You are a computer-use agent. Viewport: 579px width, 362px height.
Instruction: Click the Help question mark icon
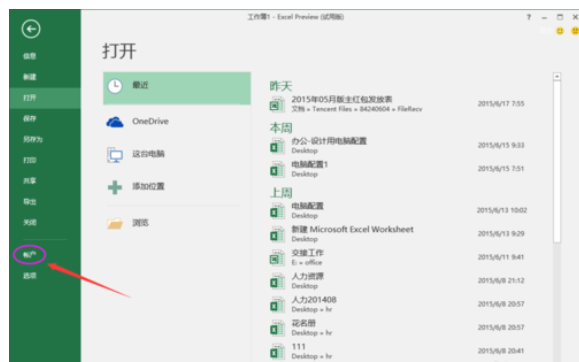tap(529, 17)
